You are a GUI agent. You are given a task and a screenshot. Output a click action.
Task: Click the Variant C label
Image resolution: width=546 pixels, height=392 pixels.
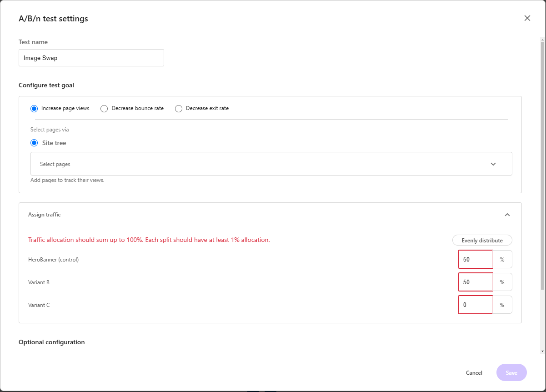(39, 305)
